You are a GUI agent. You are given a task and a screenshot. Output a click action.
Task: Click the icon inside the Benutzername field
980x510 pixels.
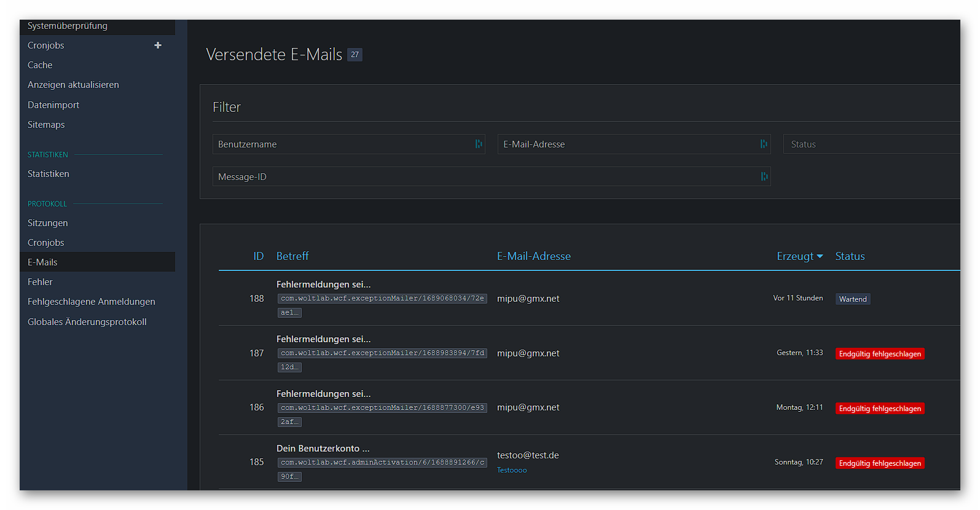tap(479, 144)
